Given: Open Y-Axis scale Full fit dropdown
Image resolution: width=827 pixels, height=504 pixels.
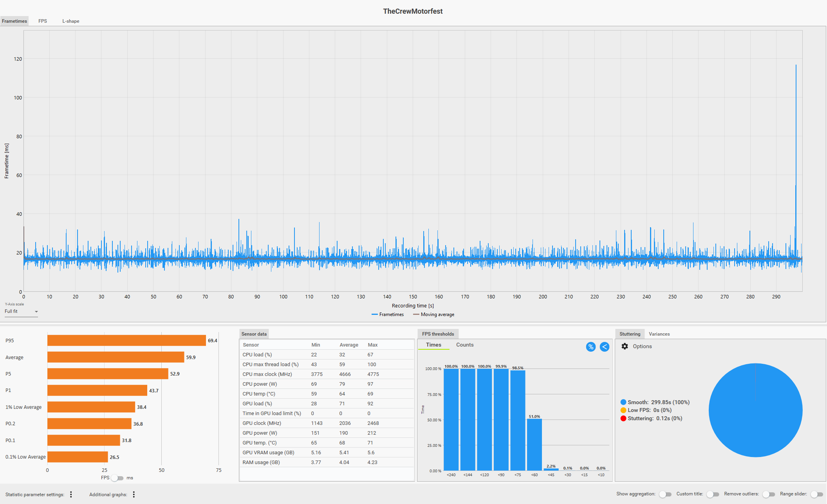Looking at the screenshot, I should point(21,311).
